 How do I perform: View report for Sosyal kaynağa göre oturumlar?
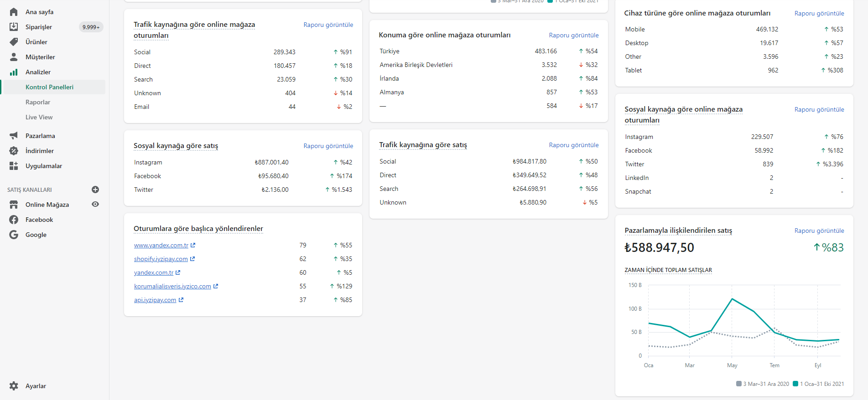pyautogui.click(x=819, y=109)
